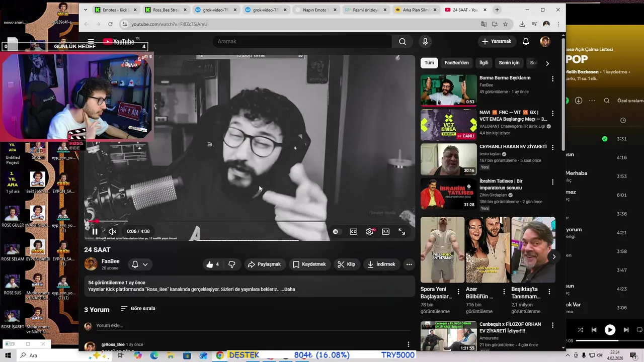
Task: Open menu for Azer Bülbül'ün short
Action: tap(504, 292)
